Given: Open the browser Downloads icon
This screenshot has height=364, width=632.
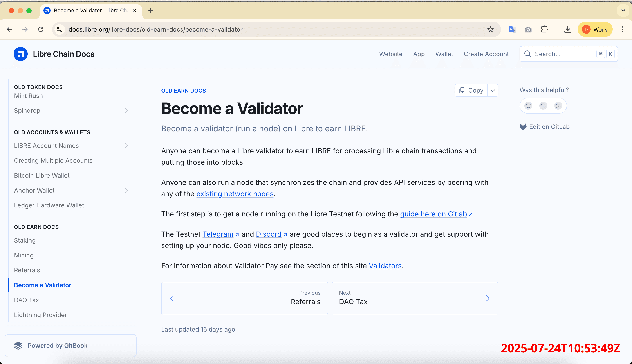Looking at the screenshot, I should (568, 29).
